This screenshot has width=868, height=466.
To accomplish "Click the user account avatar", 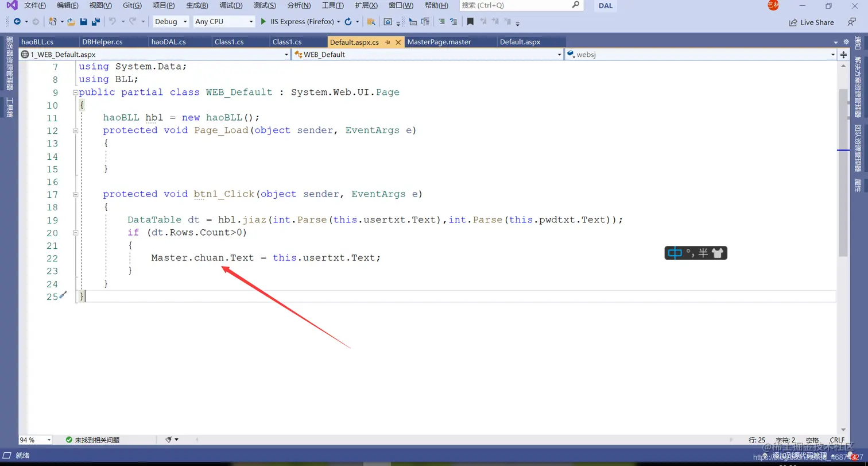I will click(773, 5).
